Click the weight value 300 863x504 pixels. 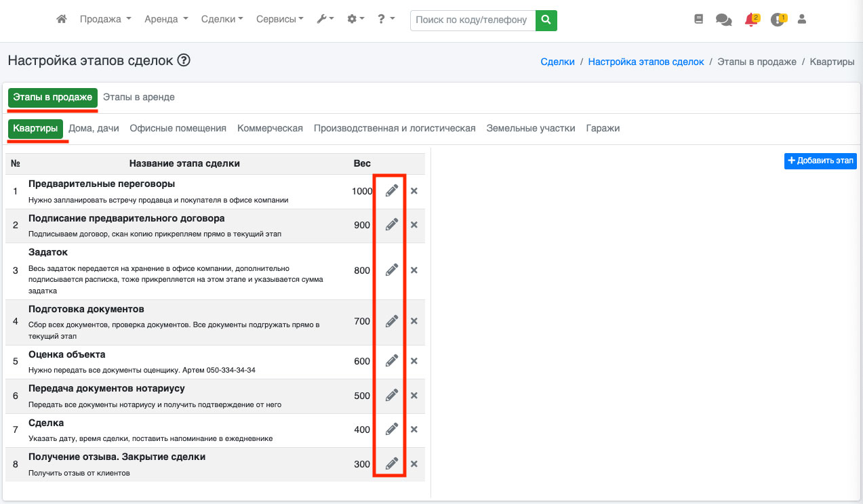362,464
